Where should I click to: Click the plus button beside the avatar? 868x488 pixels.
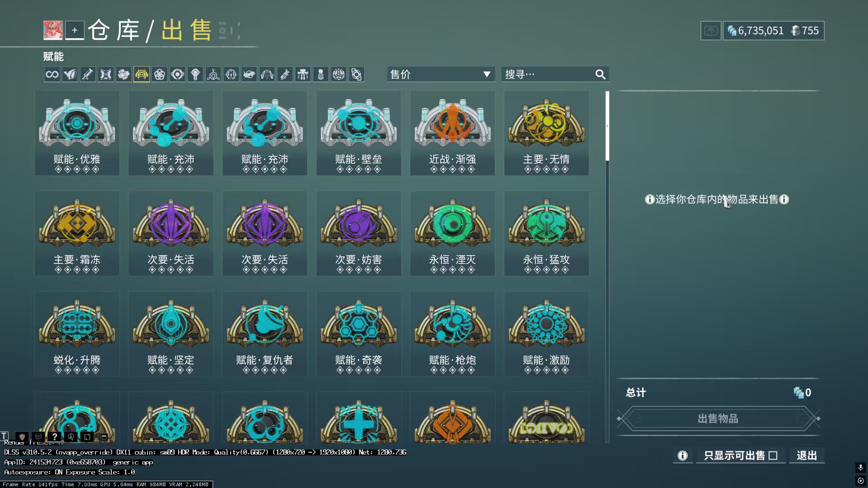click(x=75, y=30)
